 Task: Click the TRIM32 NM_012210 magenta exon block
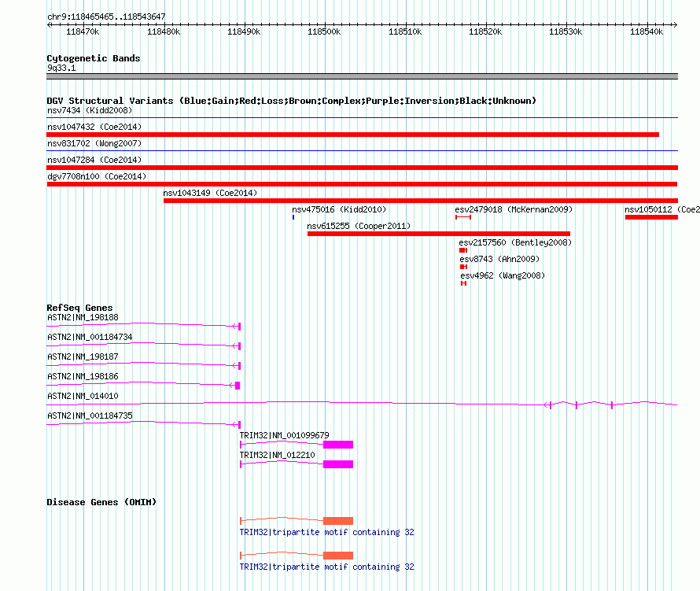(338, 464)
